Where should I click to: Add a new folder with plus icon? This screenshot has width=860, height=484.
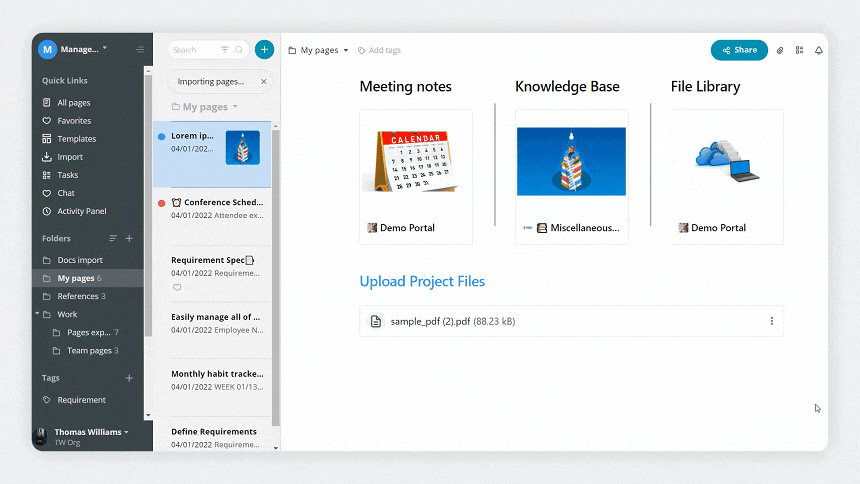click(129, 238)
